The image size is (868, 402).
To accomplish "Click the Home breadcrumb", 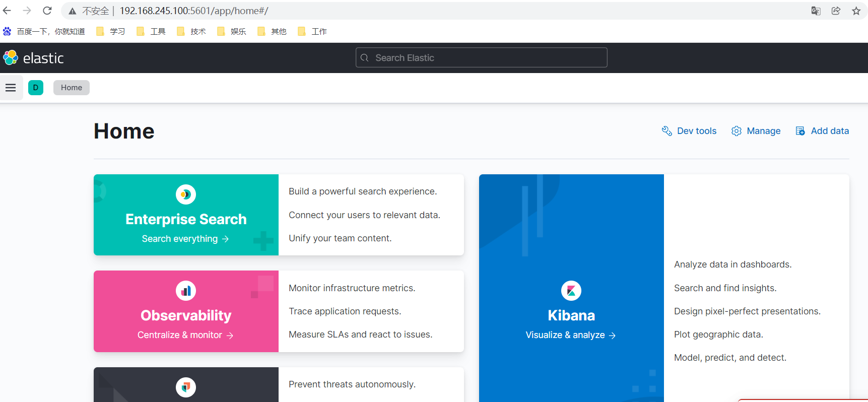I will (72, 88).
